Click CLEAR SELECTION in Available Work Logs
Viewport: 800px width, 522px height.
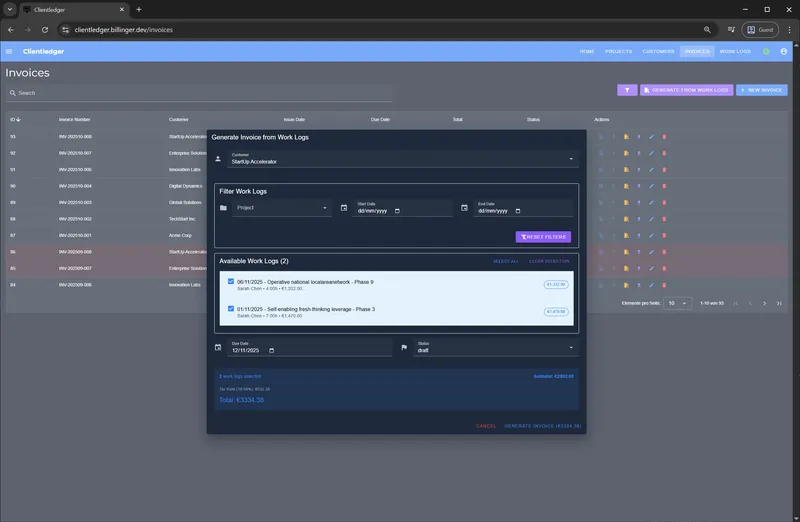coord(549,261)
